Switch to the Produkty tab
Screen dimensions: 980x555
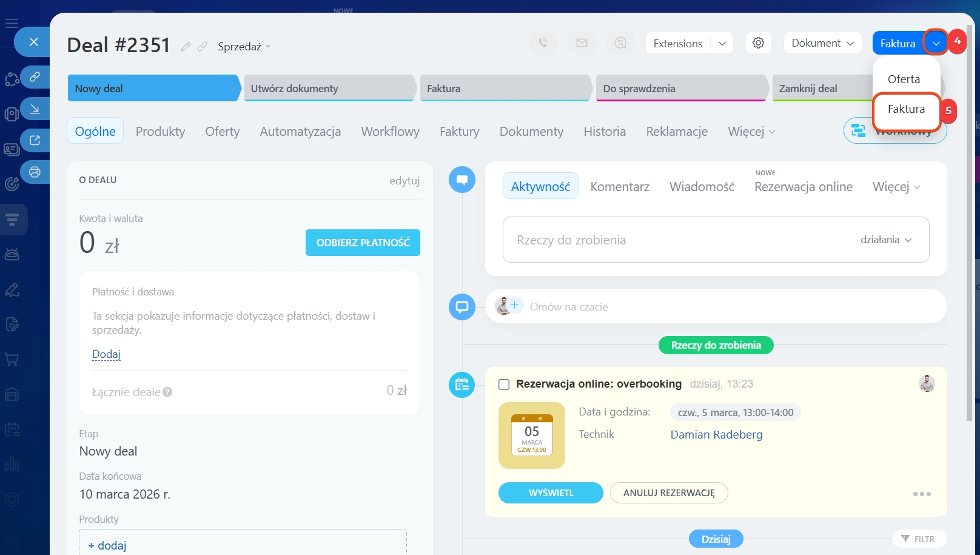[160, 132]
